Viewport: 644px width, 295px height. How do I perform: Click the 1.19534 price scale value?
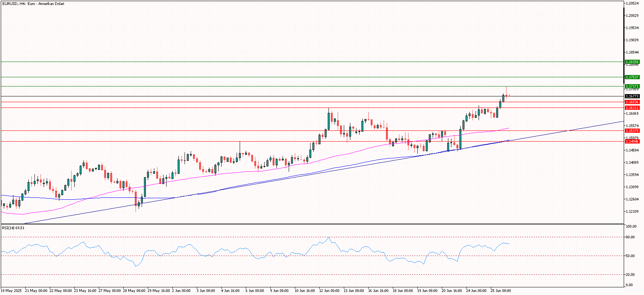(633, 28)
